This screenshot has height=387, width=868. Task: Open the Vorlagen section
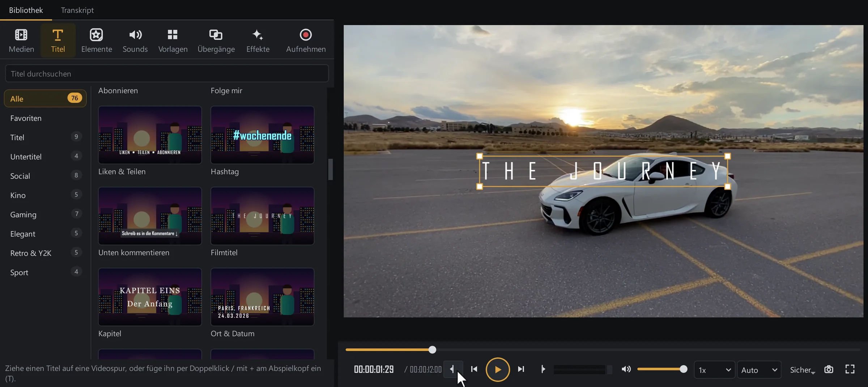[x=173, y=41]
